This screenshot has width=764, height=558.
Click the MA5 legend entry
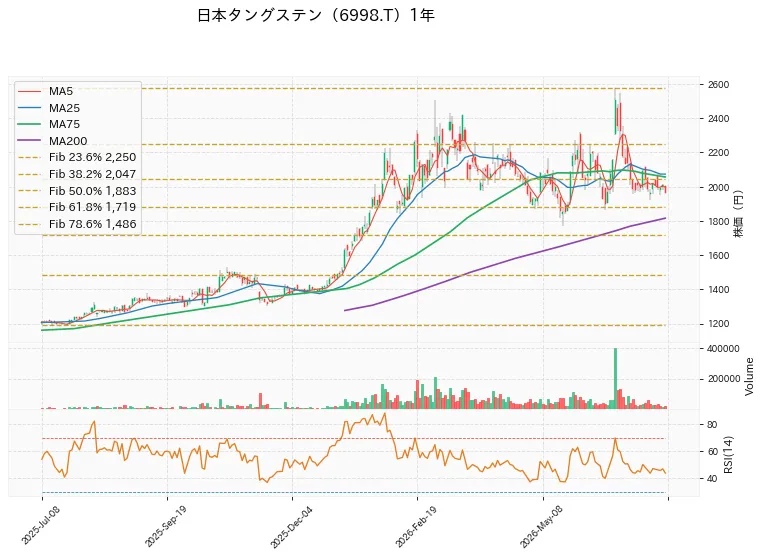click(x=45, y=91)
